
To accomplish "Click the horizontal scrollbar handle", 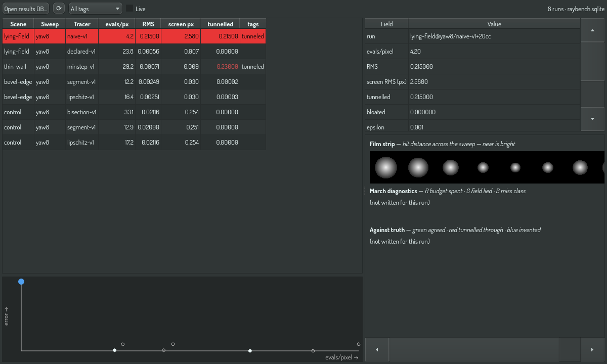I will point(474,349).
